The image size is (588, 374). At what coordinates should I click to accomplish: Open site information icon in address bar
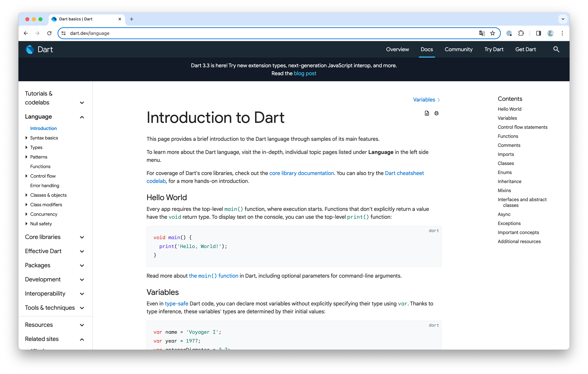click(64, 33)
